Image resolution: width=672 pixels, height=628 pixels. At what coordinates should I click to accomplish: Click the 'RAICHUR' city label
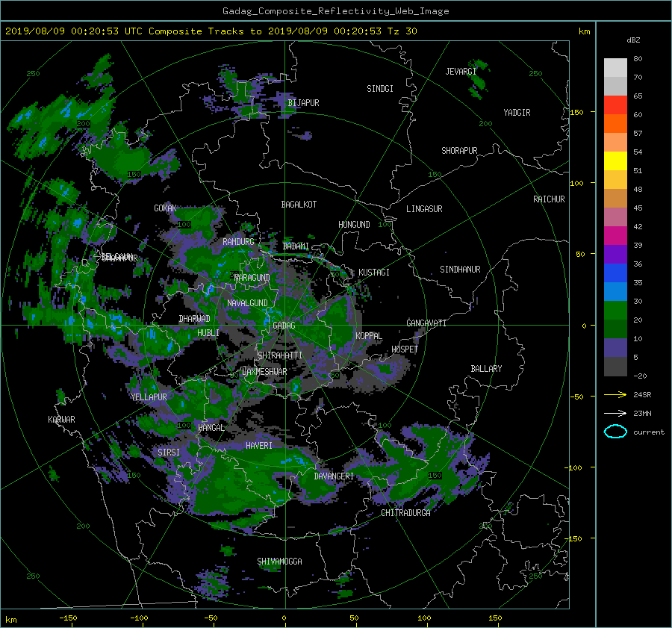tap(549, 199)
